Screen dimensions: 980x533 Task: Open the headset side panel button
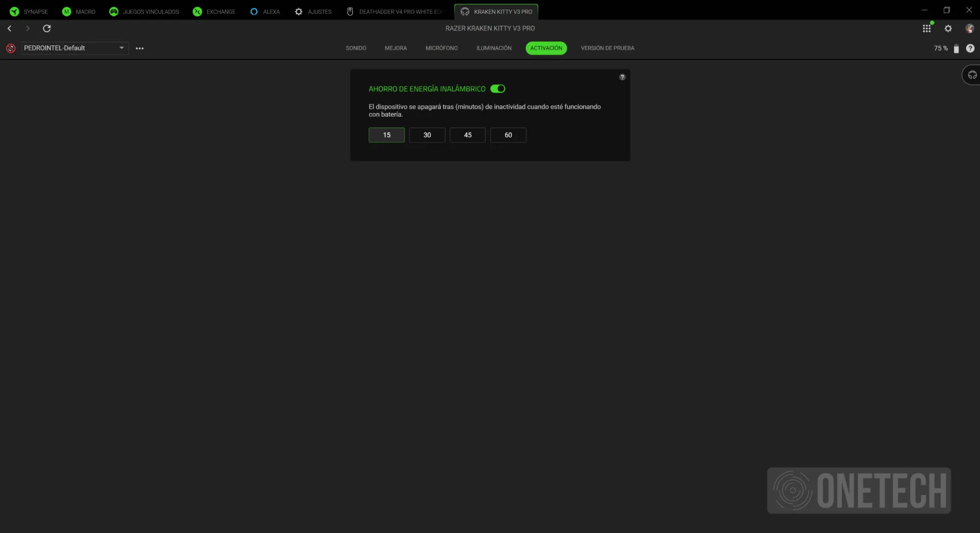972,75
